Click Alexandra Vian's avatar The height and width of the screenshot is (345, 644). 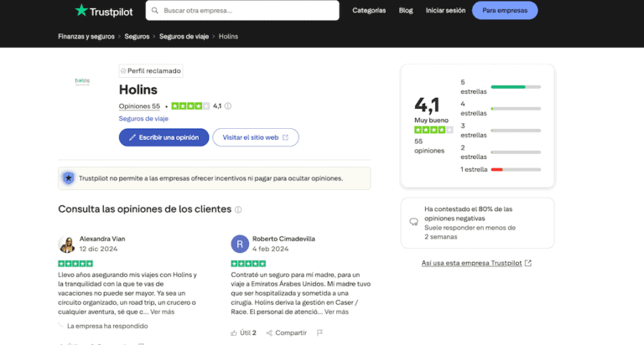pyautogui.click(x=66, y=244)
